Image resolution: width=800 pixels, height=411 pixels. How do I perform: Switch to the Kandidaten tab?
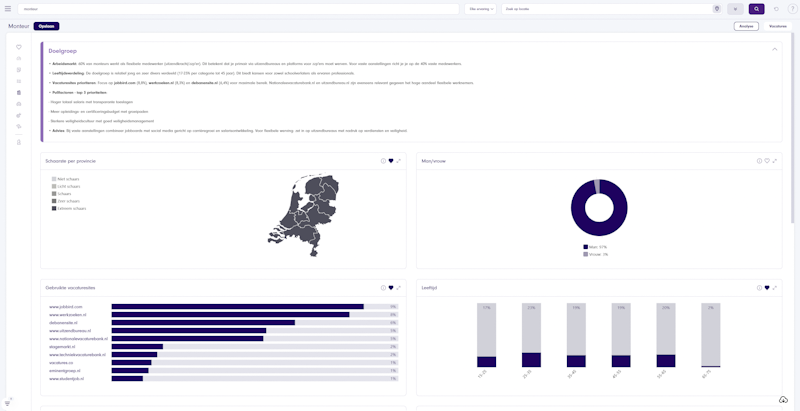[x=778, y=26]
